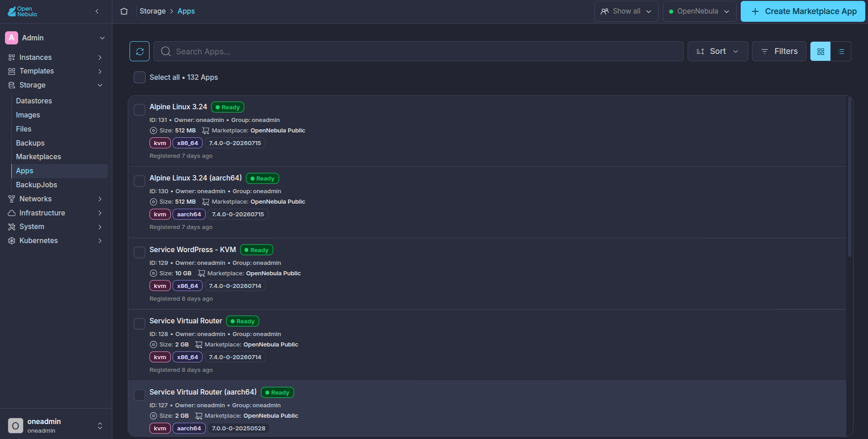Click the search magnifier icon
Screen dimensions: 868x439
coord(166,51)
